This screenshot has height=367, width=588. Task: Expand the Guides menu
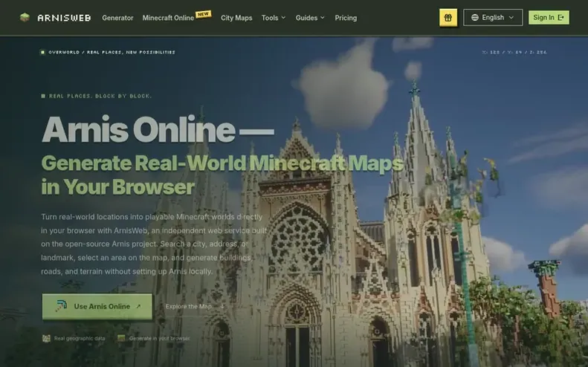pos(310,18)
